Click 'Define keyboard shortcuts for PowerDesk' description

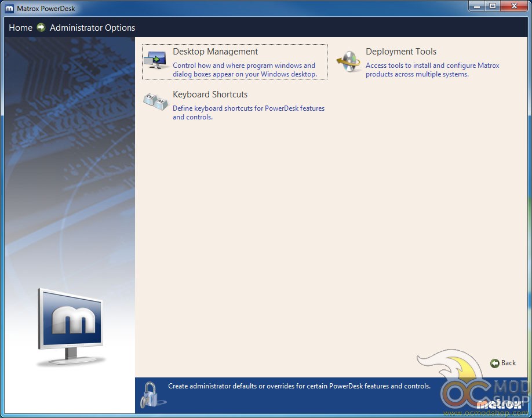(249, 112)
